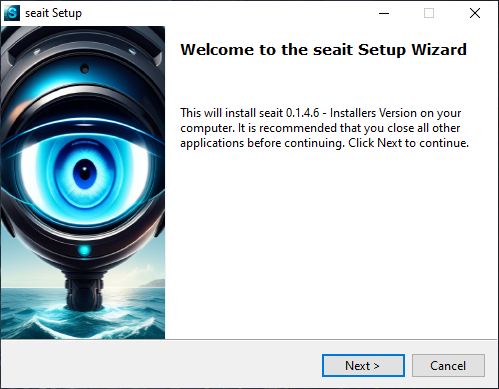Click the "Welcome to the seait Setup Wizard" heading
499x389 pixels.
click(x=323, y=50)
